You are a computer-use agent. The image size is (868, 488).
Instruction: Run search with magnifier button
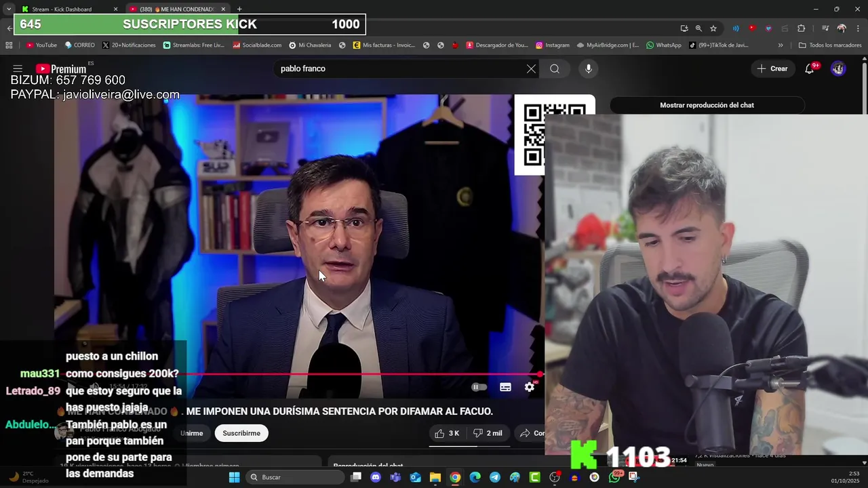(555, 68)
